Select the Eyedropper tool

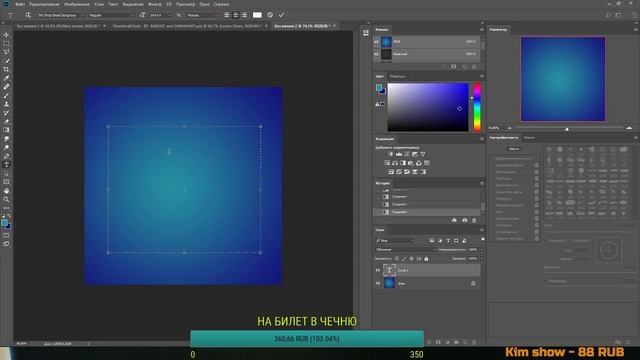6,78
